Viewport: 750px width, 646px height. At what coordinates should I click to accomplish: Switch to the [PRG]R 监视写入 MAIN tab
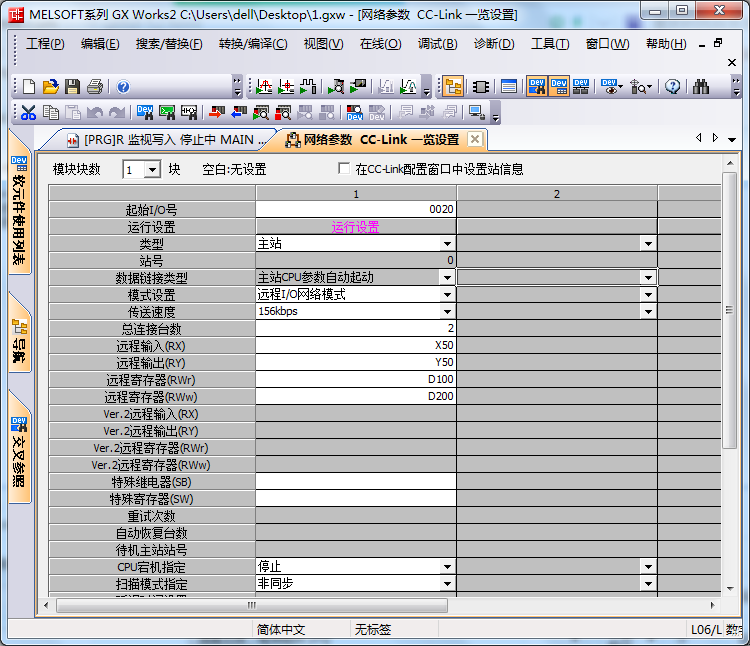(170, 140)
